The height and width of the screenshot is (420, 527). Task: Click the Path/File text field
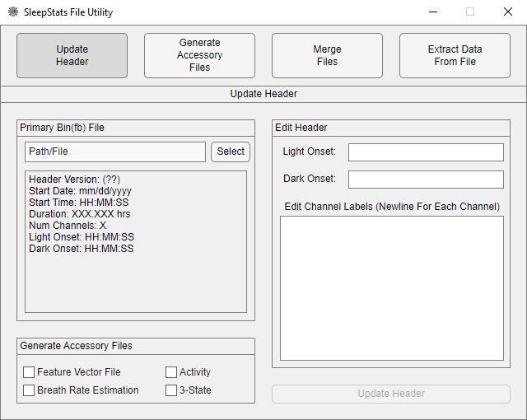point(115,152)
